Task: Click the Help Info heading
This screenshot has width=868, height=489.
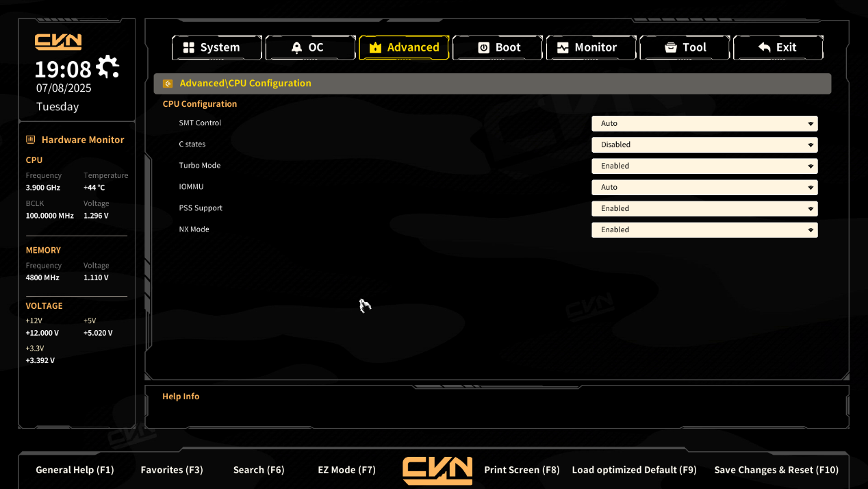Action: point(181,397)
